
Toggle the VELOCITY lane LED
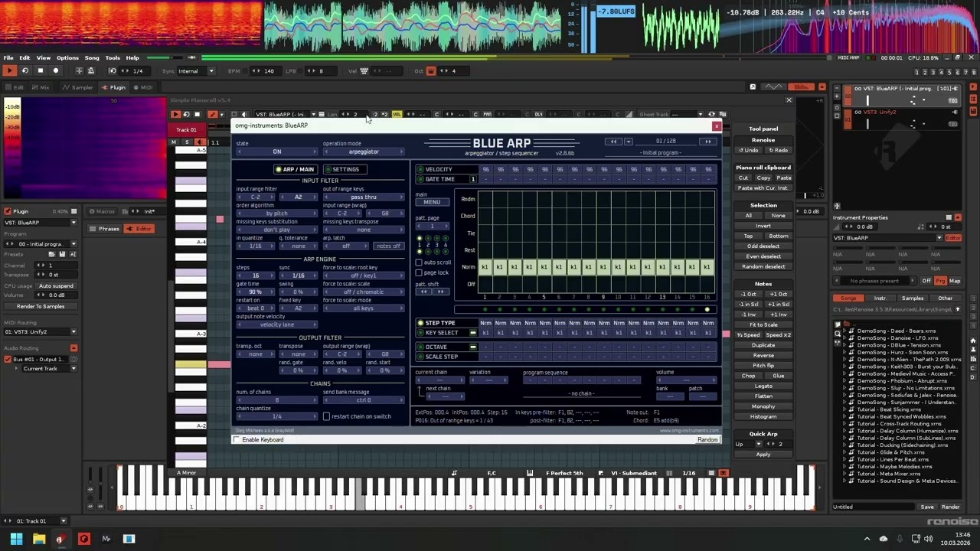420,169
